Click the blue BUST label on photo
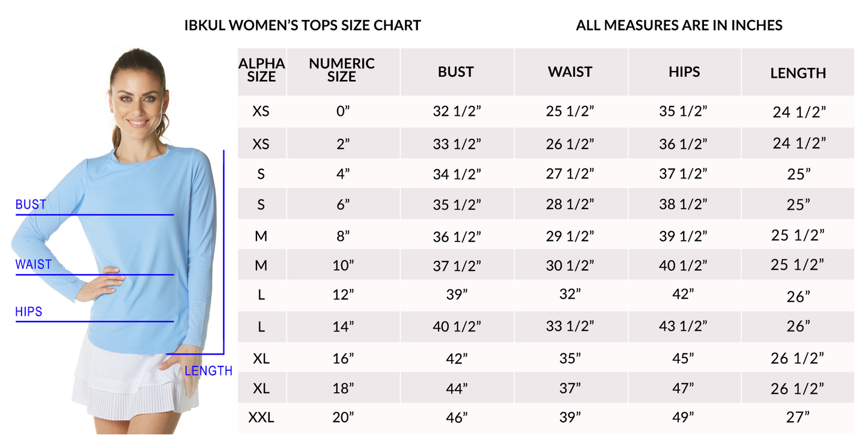The height and width of the screenshot is (447, 868). pos(31,204)
